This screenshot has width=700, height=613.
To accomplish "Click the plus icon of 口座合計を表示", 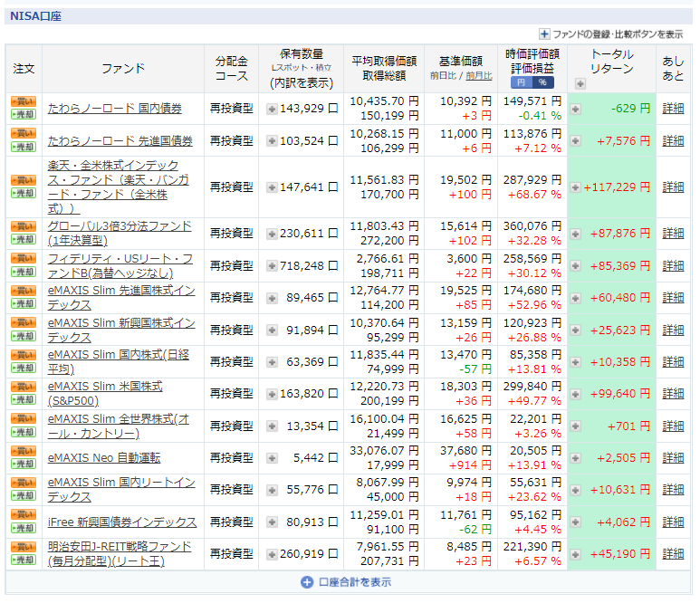I will tap(307, 582).
